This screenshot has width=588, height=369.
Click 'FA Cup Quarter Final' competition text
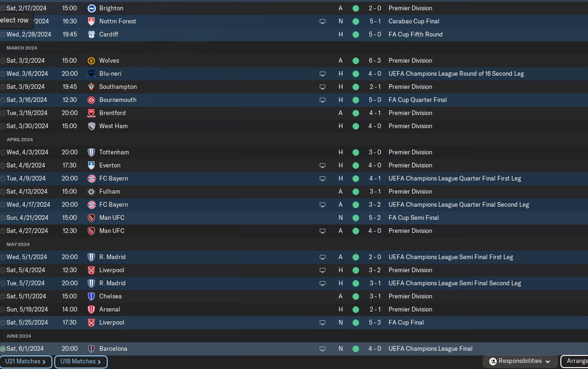[418, 100]
